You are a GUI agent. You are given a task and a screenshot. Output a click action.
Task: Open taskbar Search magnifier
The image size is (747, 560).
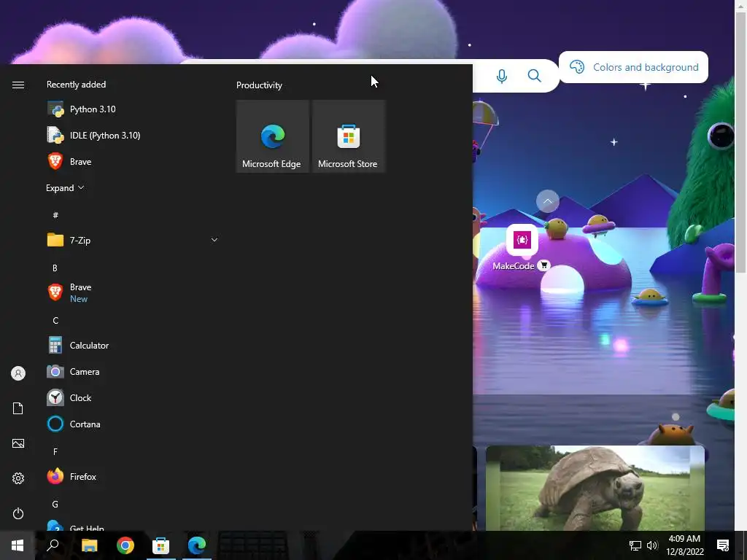click(x=53, y=545)
